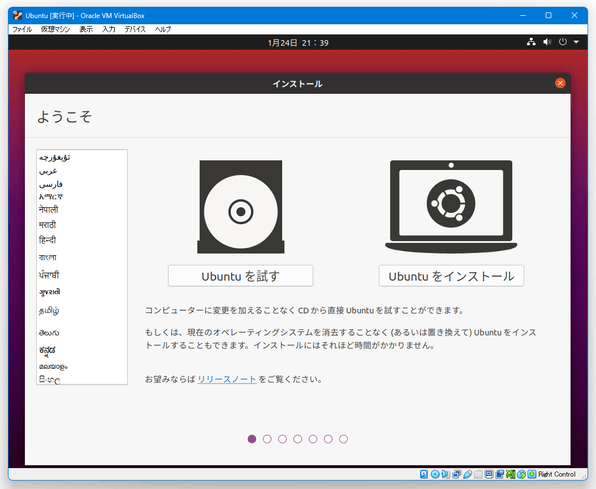Open the 表示 menu

click(x=86, y=29)
